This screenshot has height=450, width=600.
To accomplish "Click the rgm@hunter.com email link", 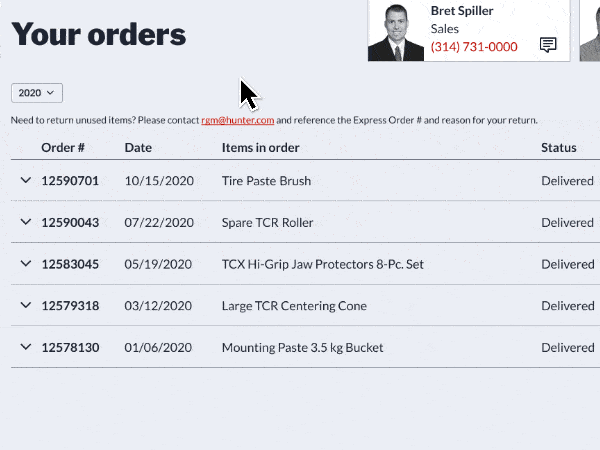I will 237,120.
